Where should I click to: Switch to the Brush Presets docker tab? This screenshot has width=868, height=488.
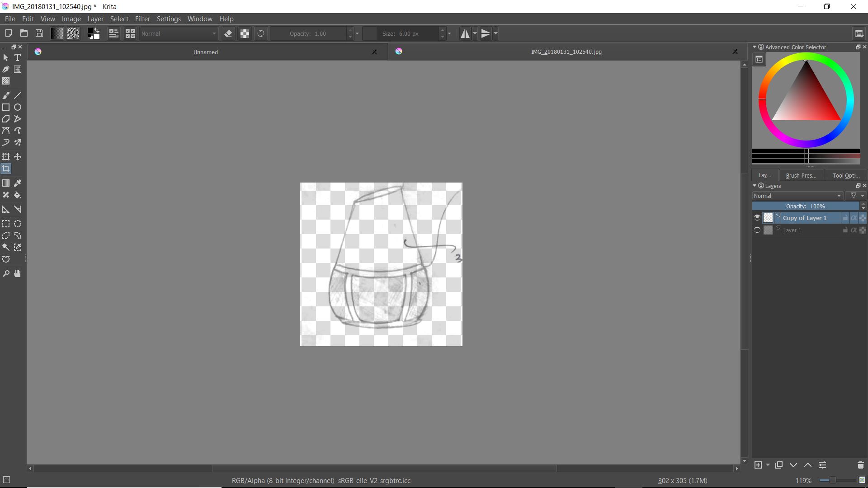[x=801, y=175]
